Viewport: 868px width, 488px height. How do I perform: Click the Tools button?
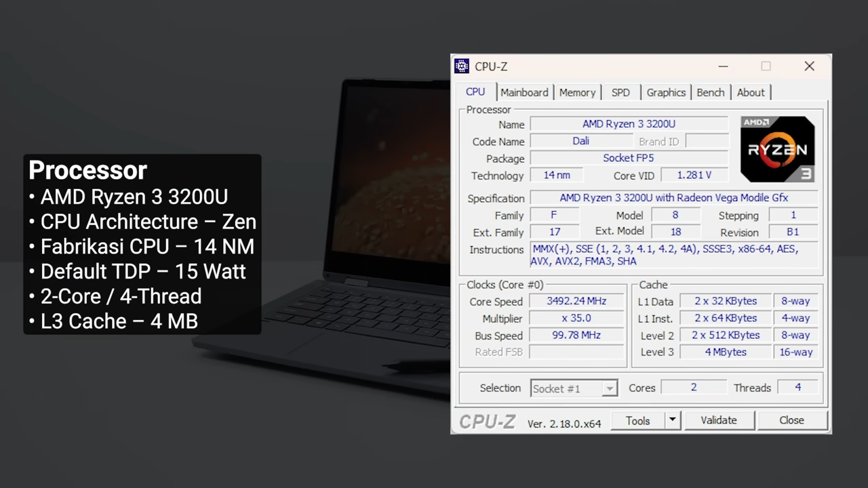(x=637, y=421)
